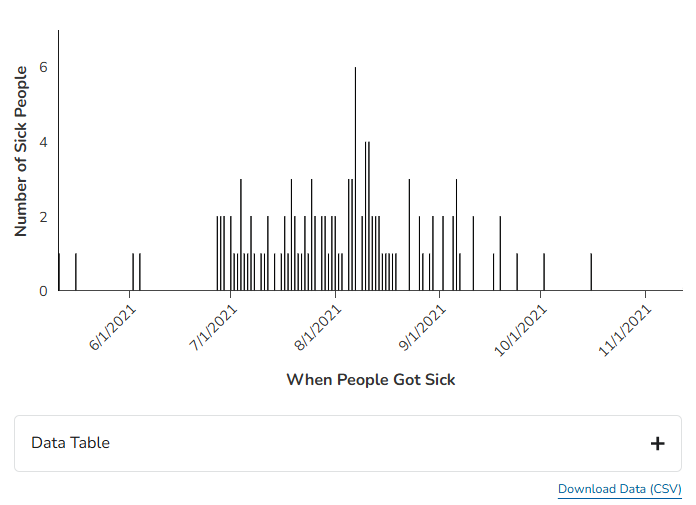696x505 pixels.
Task: Click the three-high bar just after 7/1/2021
Action: [241, 235]
